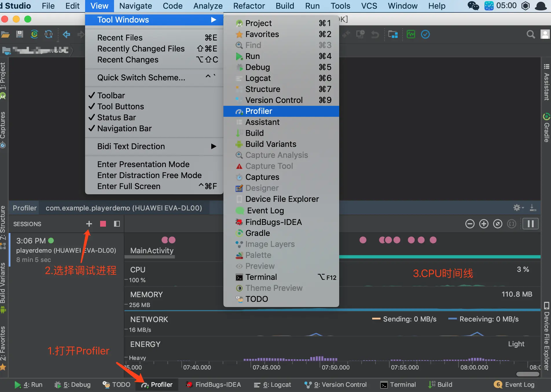This screenshot has width=551, height=392.
Task: Open the File menu
Action: point(48,6)
